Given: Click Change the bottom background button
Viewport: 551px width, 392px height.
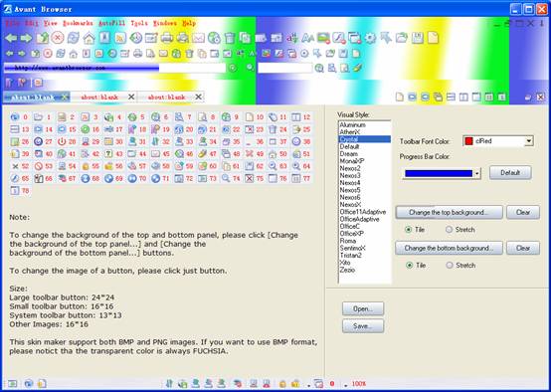Looking at the screenshot, I should tap(449, 248).
